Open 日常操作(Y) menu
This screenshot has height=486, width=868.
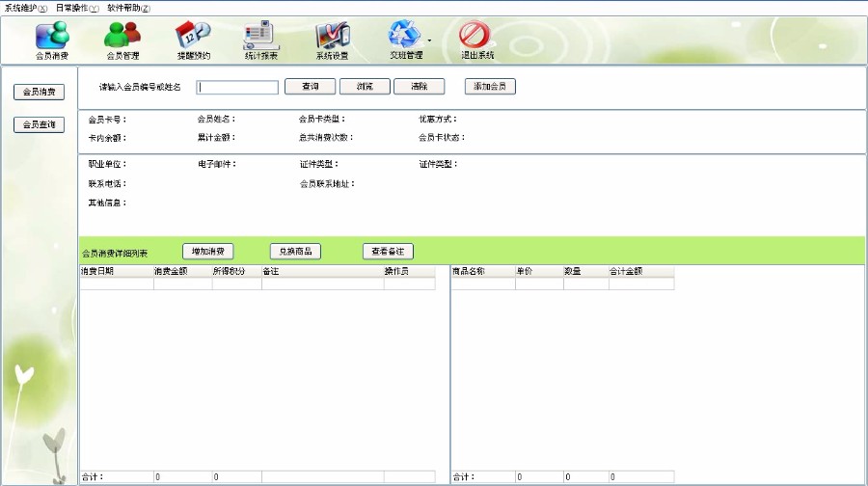click(x=77, y=9)
